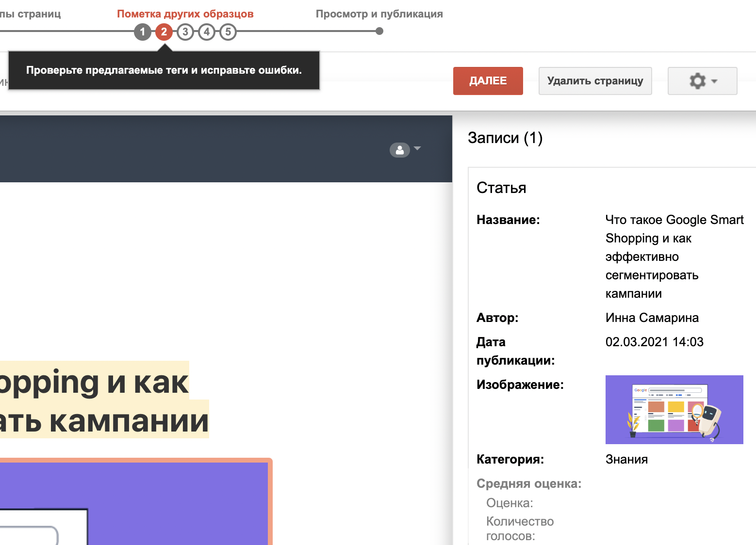Screen dimensions: 756x545
Task: Click the article image thumbnail in Изображение
Action: pos(674,409)
